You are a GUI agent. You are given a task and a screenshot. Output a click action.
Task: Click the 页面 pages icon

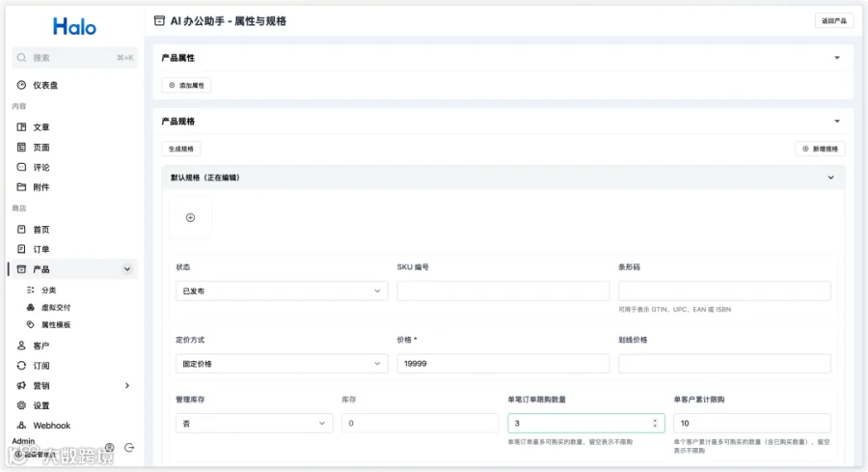21,148
